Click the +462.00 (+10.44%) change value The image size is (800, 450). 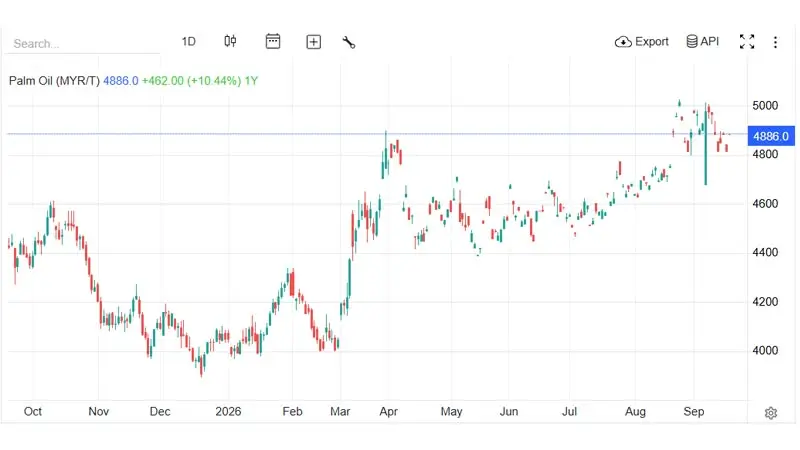pyautogui.click(x=191, y=81)
